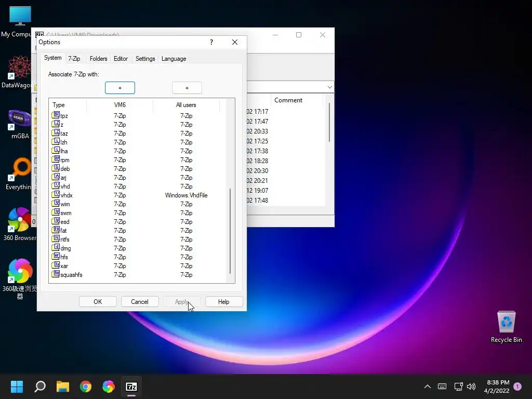
Task: Click the VM6 column header
Action: tap(120, 105)
